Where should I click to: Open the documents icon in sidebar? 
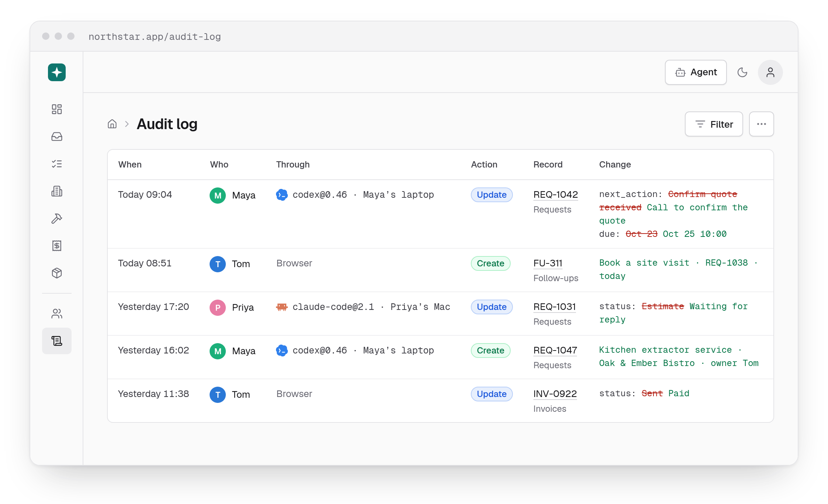[x=57, y=191]
